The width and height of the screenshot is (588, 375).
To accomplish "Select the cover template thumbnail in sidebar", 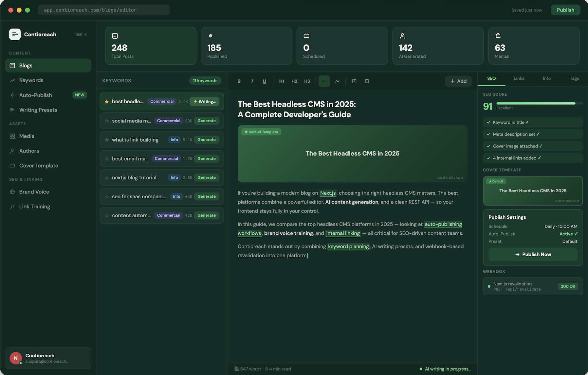I will pos(533,191).
